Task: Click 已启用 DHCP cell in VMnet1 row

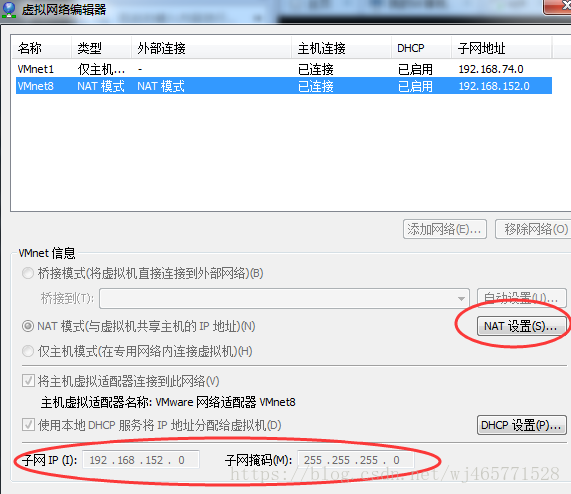Action: click(x=415, y=69)
